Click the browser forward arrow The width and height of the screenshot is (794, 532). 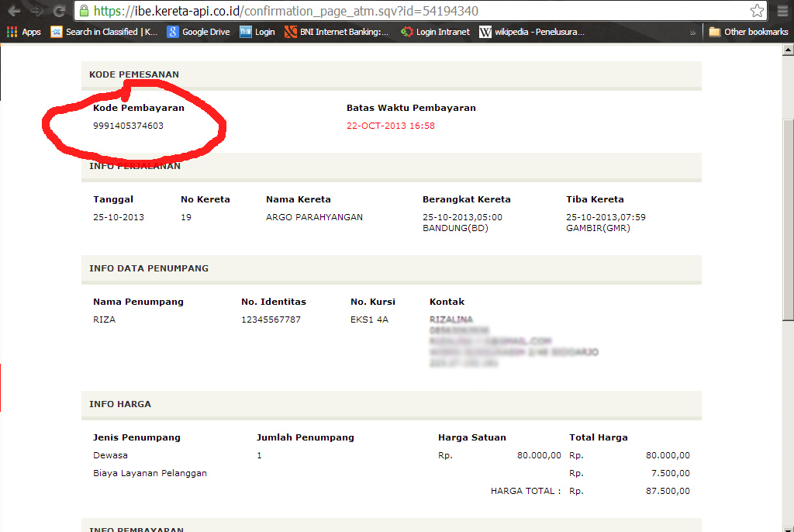click(x=37, y=11)
